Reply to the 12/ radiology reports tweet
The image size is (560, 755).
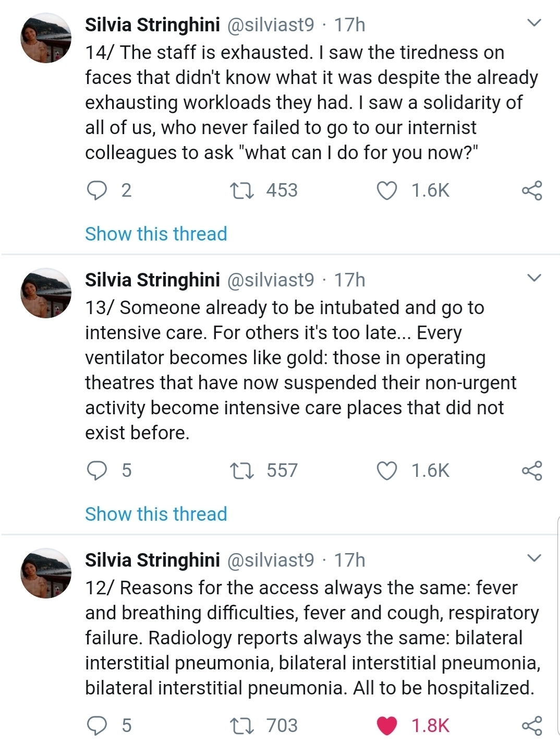click(x=97, y=726)
